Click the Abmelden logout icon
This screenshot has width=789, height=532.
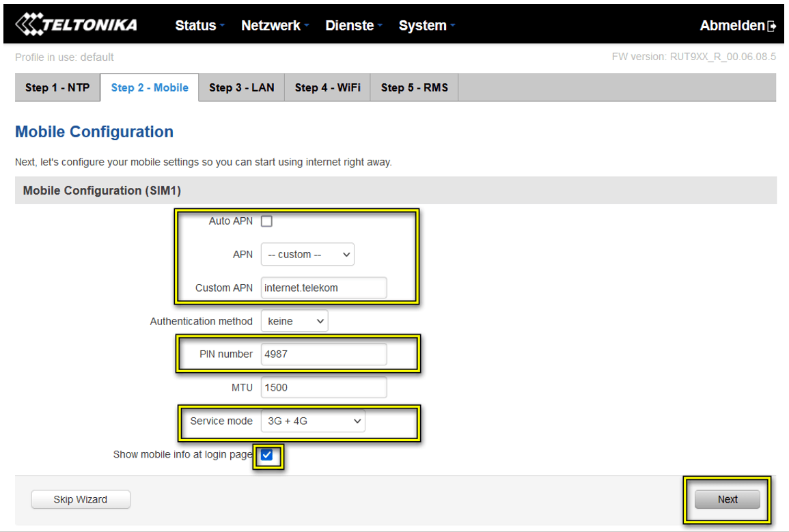click(772, 27)
